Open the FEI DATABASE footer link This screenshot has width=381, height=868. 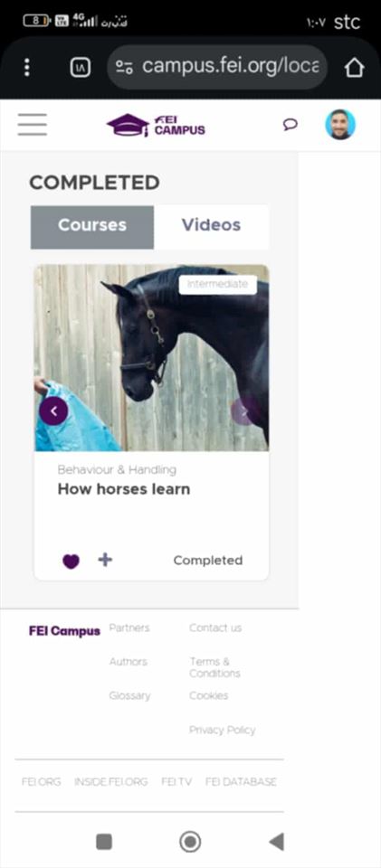tap(241, 781)
